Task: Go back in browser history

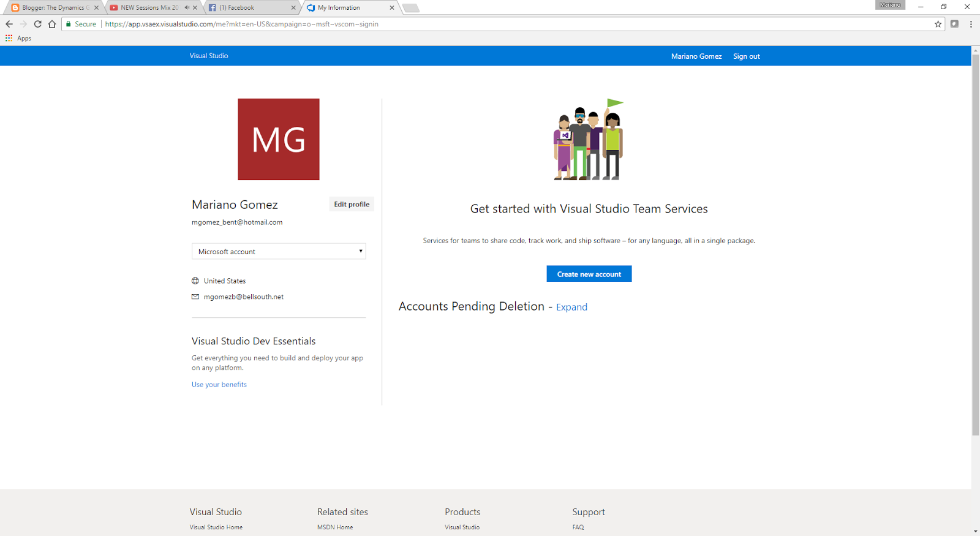Action: pos(9,24)
